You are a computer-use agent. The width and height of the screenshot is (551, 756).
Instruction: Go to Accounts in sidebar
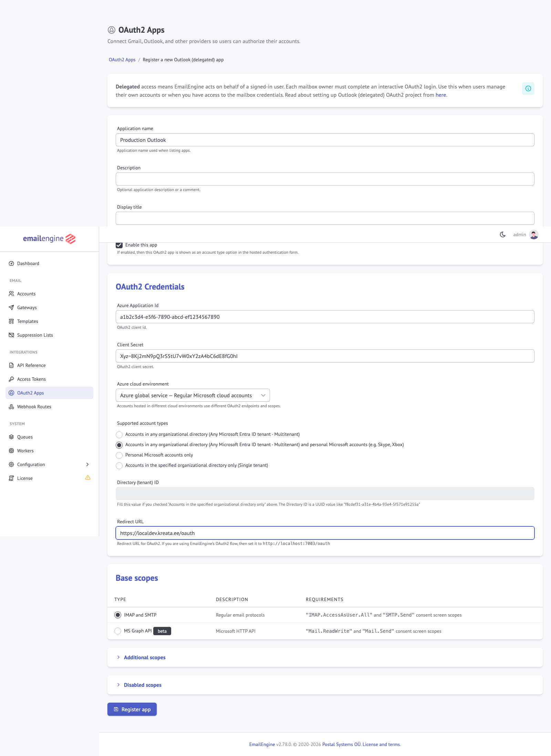[x=49, y=294]
